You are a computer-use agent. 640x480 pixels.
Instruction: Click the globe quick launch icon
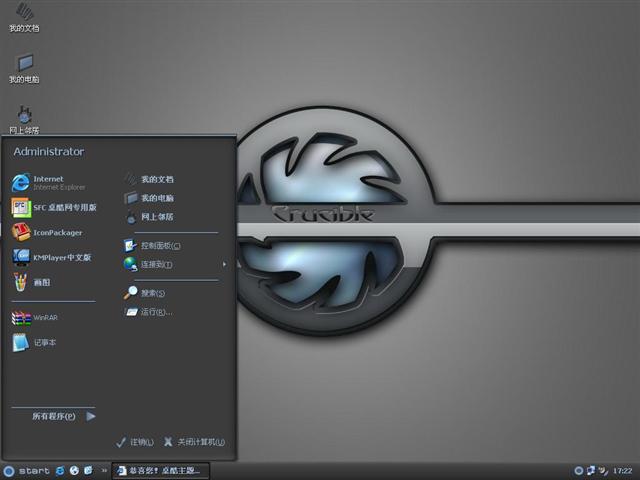[74, 471]
